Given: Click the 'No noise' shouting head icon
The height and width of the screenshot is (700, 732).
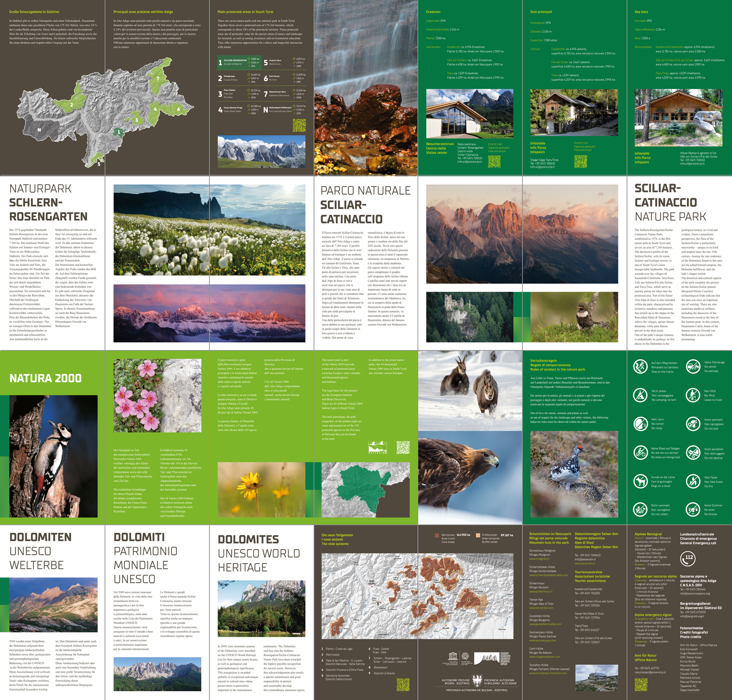Looking at the screenshot, I should 640,423.
